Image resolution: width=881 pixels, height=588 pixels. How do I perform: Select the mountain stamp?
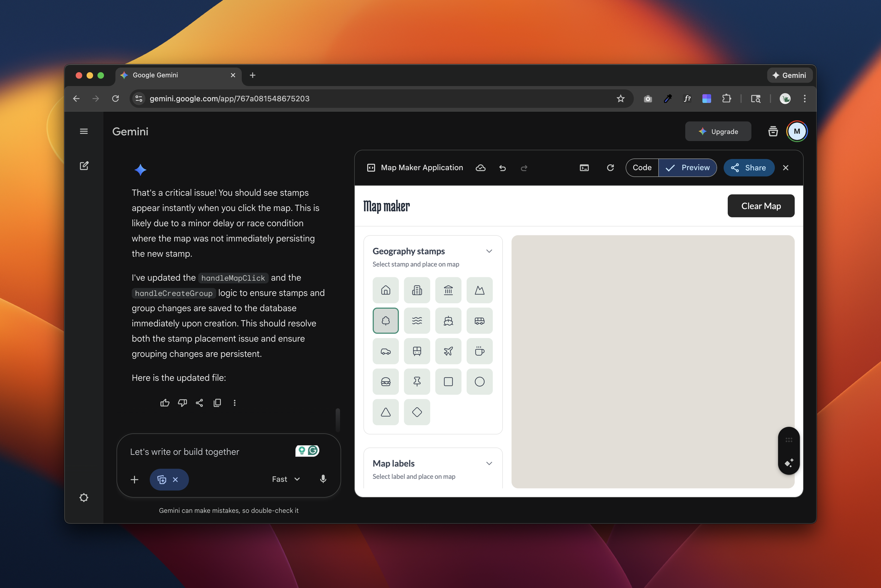(x=479, y=290)
